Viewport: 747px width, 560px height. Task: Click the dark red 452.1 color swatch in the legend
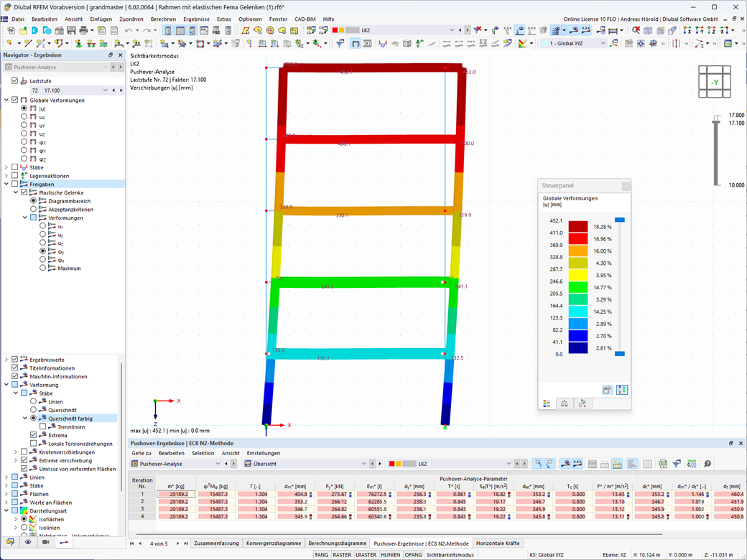point(578,227)
